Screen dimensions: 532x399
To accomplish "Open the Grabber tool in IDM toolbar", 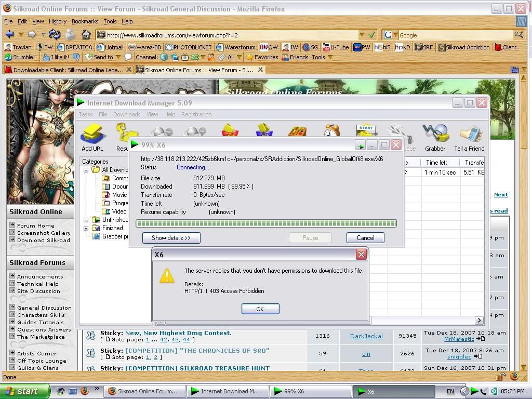I will (435, 137).
